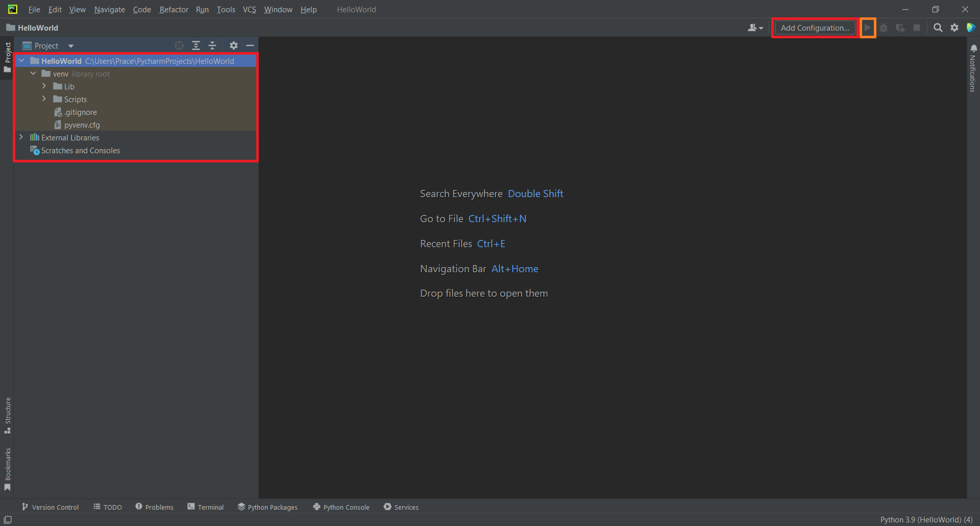The image size is (980, 526).
Task: Open the Window menu
Action: [278, 9]
